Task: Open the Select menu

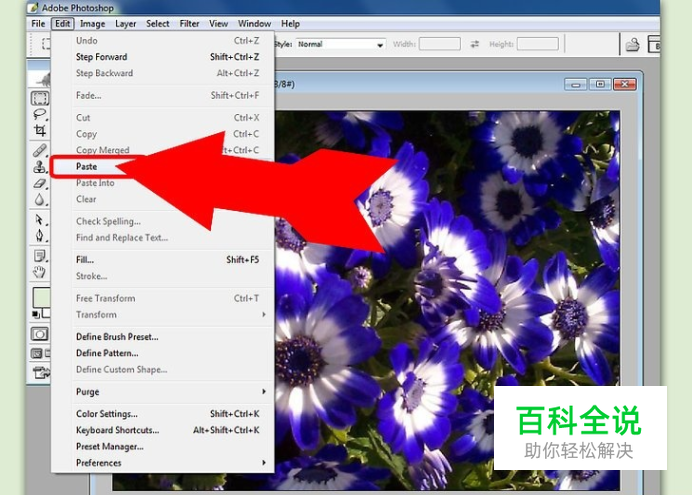Action: click(x=158, y=24)
